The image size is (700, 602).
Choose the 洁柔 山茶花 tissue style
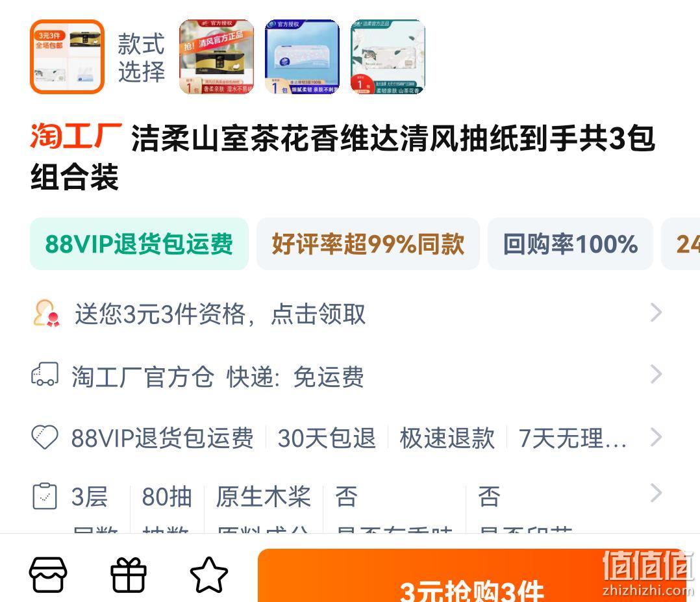(388, 56)
